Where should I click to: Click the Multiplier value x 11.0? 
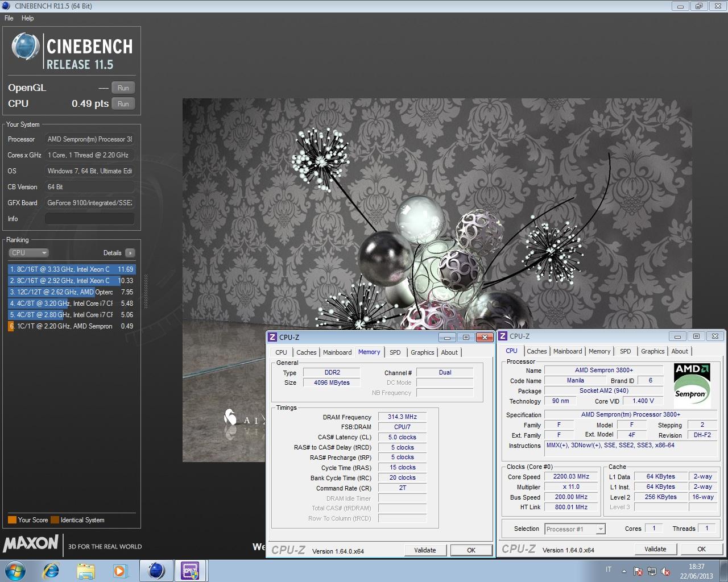[x=572, y=487]
